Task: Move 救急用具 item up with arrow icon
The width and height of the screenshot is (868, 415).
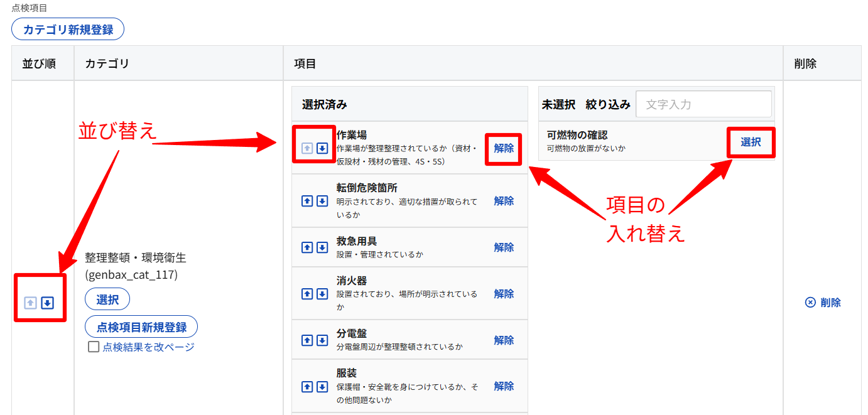Action: 307,247
